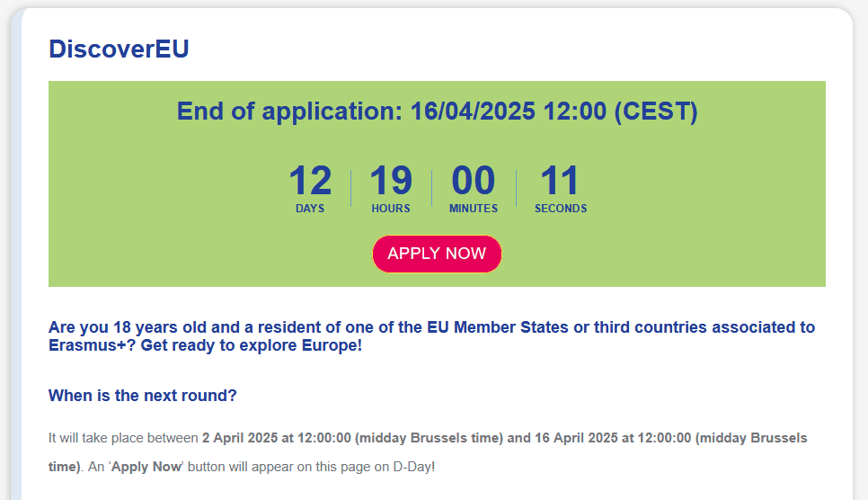Click the HOURS label under the countdown
This screenshot has height=500, width=868.
pos(391,209)
